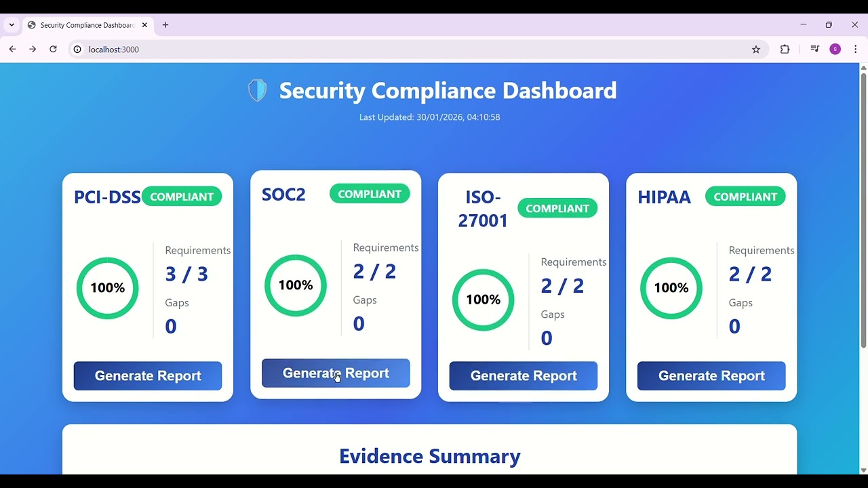Click the Security Compliance Dashboard heading
This screenshot has width=868, height=488.
[x=448, y=90]
